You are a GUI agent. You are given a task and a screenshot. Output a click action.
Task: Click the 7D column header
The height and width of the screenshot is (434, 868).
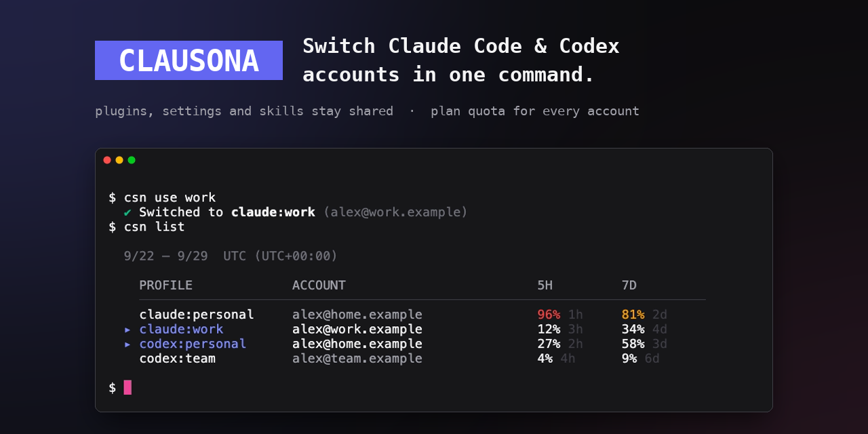[x=629, y=285]
